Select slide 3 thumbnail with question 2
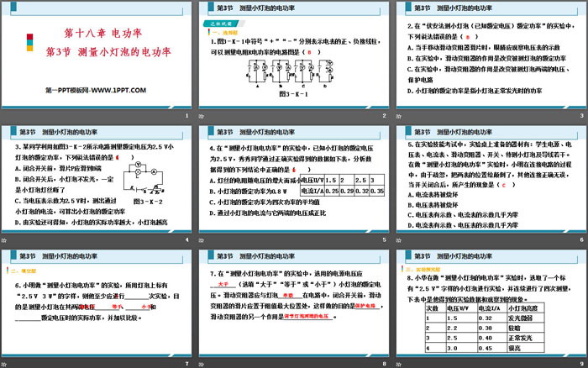This screenshot has width=588, height=368. pos(491,55)
